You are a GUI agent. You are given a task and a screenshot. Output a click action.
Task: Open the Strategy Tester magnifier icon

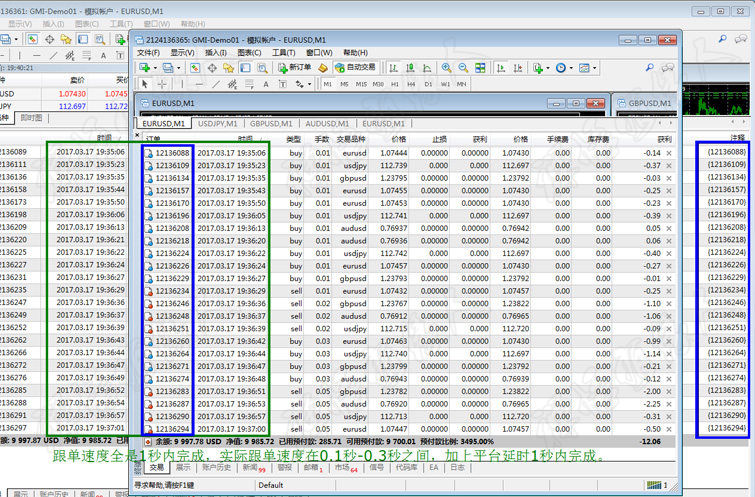[x=262, y=68]
